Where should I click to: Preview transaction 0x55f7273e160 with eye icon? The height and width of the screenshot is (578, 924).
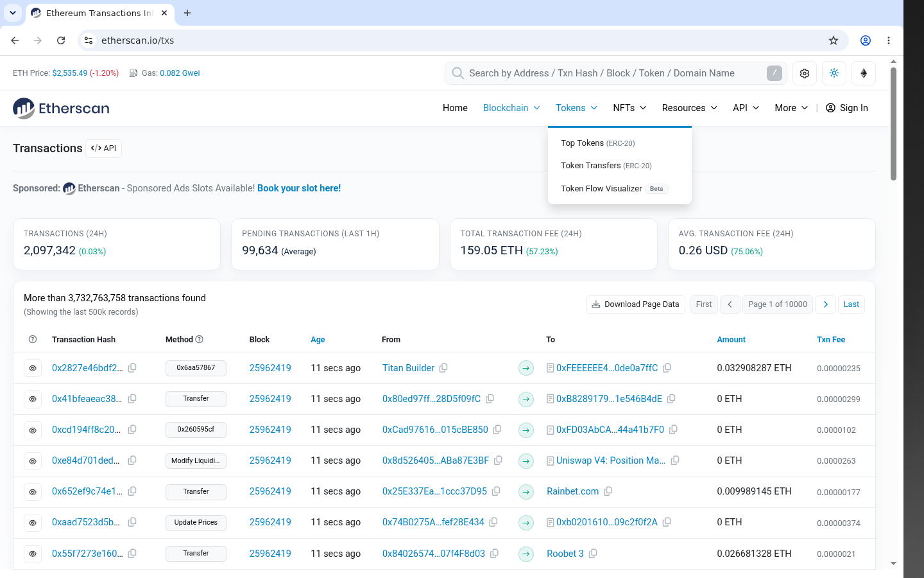click(33, 554)
